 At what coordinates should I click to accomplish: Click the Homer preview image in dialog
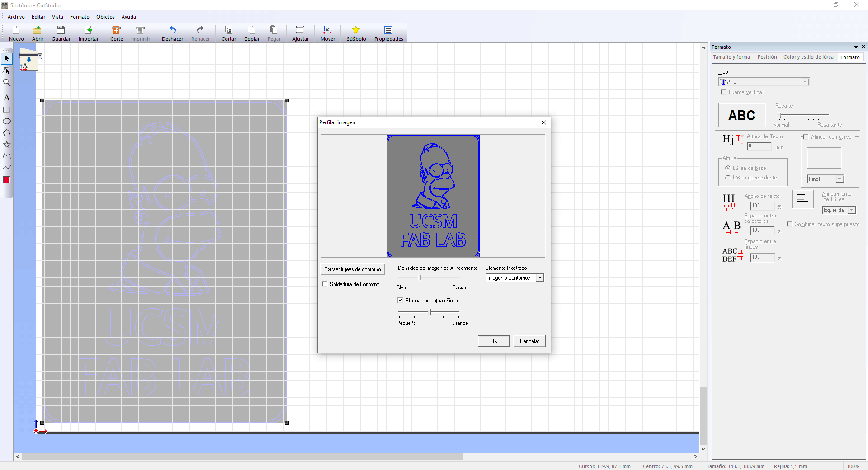[433, 196]
